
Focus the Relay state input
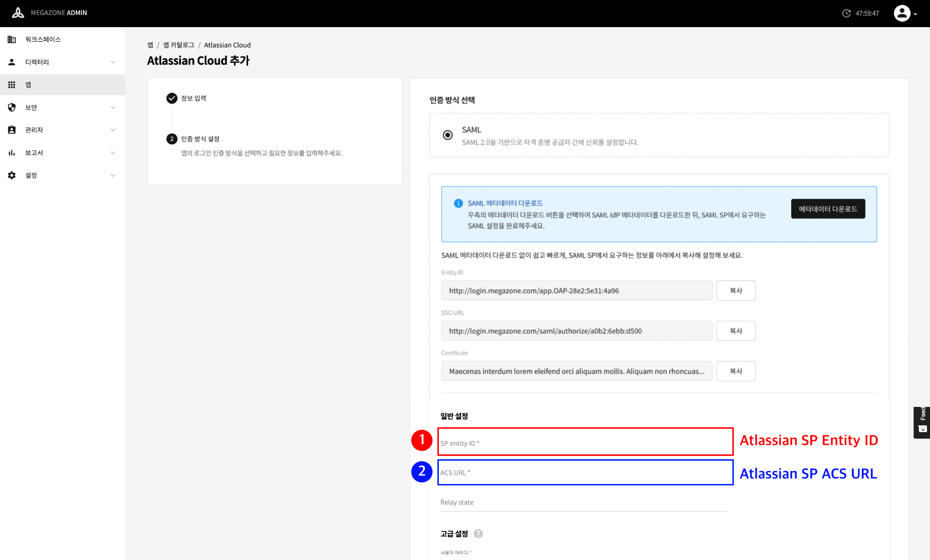click(583, 502)
